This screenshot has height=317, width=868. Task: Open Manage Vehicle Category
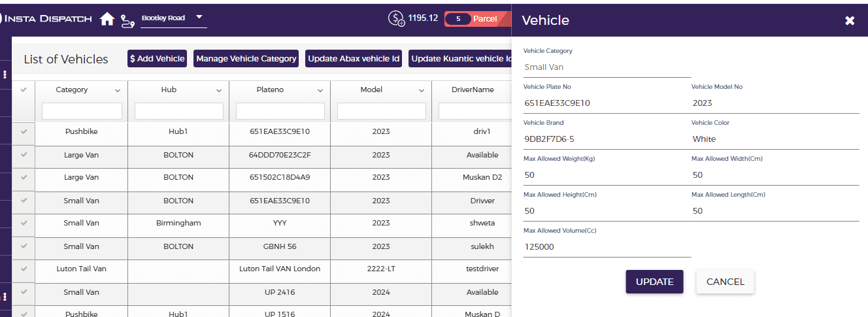tap(246, 58)
